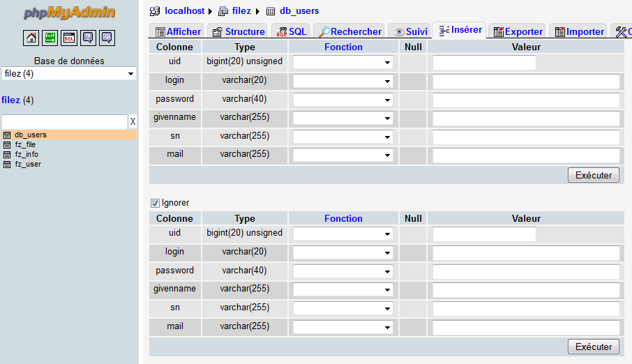Image resolution: width=632 pixels, height=364 pixels.
Task: Open the Base de données dropdown
Action: tap(69, 74)
